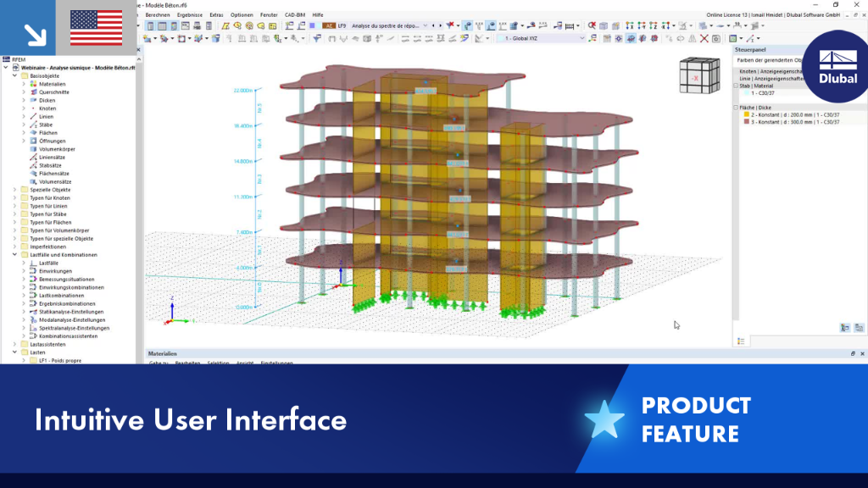This screenshot has width=868, height=488.
Task: Click the view in Z direction icon
Action: click(654, 26)
